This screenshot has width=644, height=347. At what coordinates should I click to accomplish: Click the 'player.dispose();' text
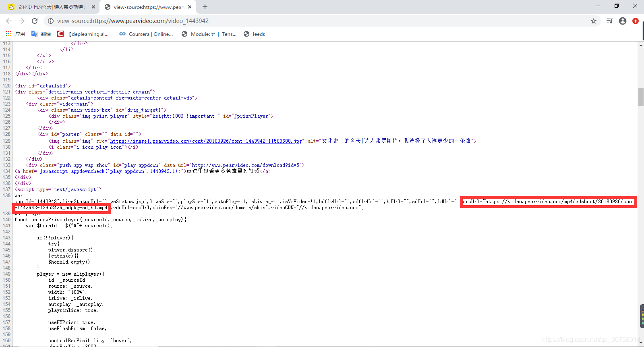(72, 250)
